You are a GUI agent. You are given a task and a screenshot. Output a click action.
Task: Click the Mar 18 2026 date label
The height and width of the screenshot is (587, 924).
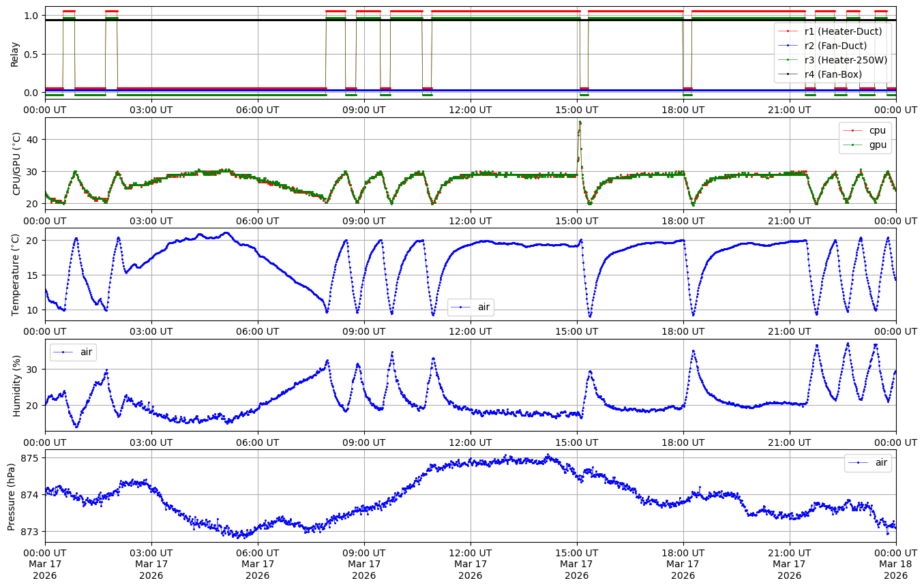(895, 569)
